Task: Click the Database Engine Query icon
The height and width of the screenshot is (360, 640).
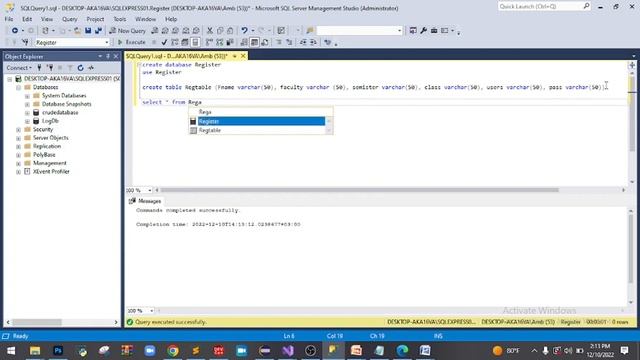Action: 155,31
